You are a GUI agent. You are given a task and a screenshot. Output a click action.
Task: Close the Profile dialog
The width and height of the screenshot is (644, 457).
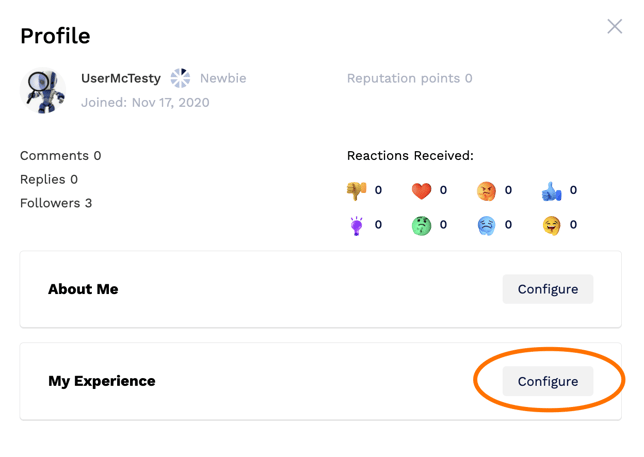pos(614,27)
